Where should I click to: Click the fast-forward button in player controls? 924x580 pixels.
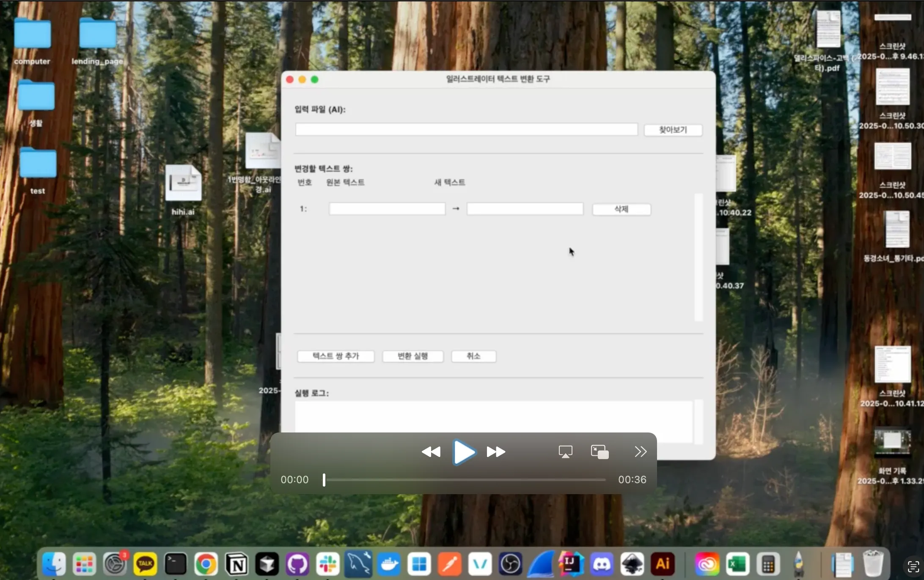coord(495,452)
